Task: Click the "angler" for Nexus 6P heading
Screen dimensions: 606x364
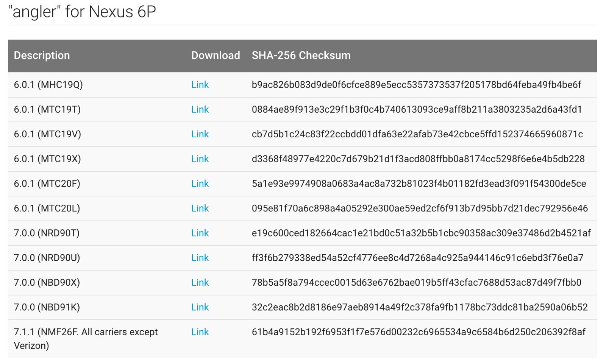Action: point(82,12)
